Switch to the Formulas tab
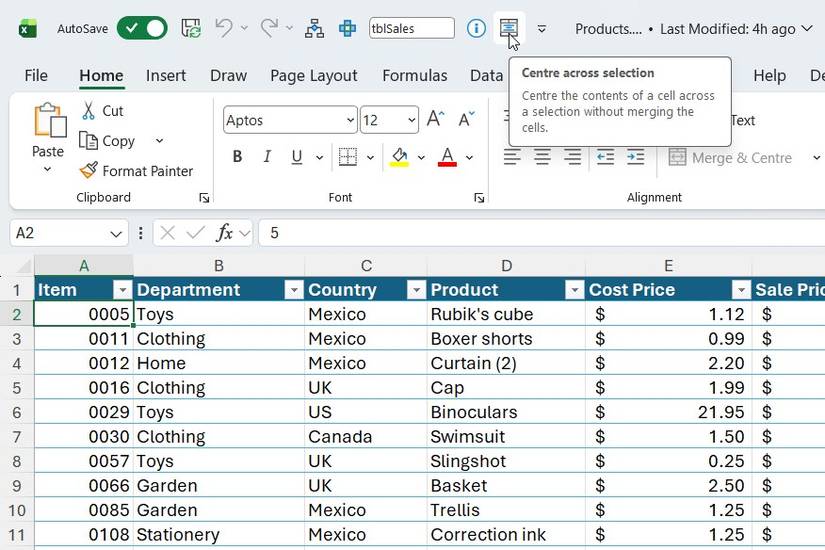 click(415, 75)
